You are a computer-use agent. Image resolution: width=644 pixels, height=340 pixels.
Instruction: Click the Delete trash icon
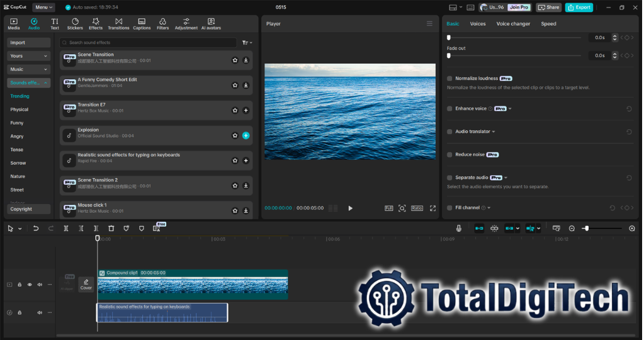click(111, 229)
